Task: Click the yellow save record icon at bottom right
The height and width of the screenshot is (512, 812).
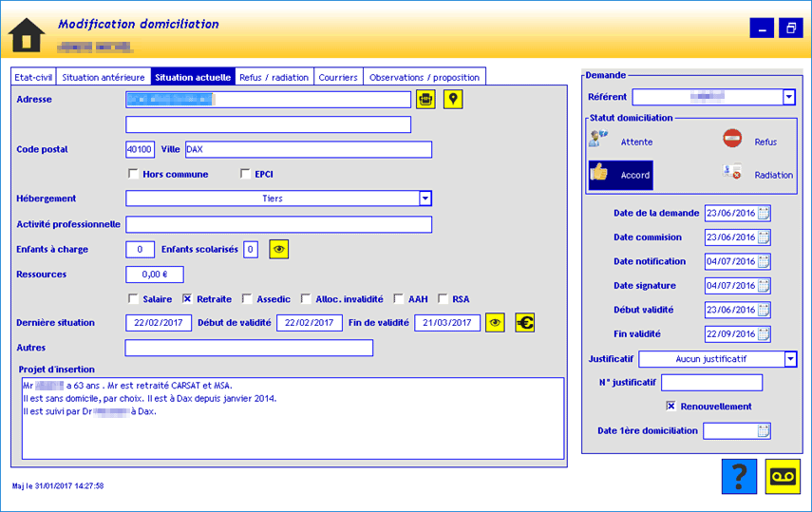Action: (783, 476)
